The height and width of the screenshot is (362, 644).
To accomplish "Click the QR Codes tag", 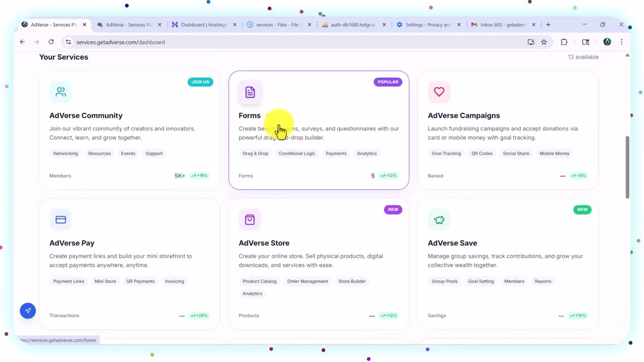I will coord(482,153).
